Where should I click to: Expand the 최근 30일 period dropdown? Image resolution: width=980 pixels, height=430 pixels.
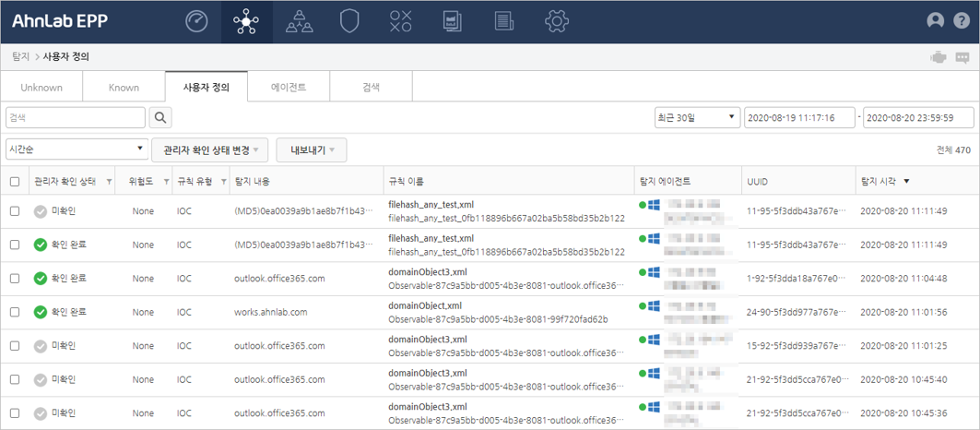(696, 118)
